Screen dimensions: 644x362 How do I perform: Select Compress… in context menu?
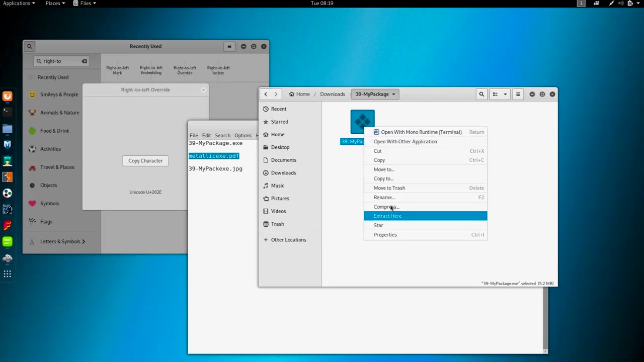[425, 207]
